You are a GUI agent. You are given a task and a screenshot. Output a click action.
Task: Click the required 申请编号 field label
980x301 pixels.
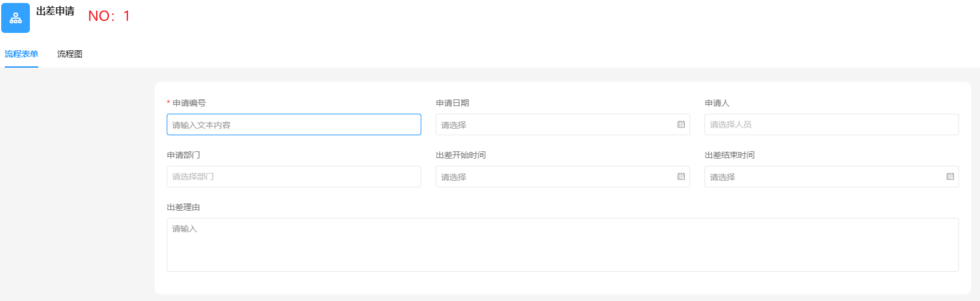tap(189, 103)
